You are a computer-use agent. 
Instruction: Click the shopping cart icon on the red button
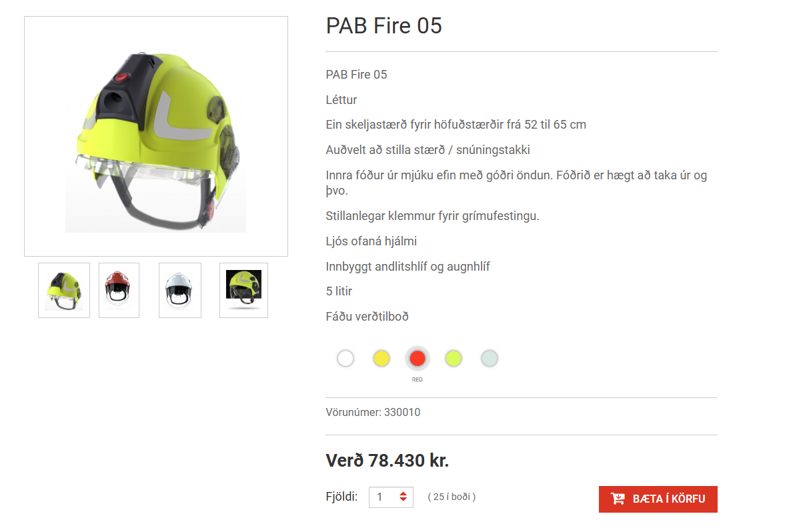coord(618,499)
